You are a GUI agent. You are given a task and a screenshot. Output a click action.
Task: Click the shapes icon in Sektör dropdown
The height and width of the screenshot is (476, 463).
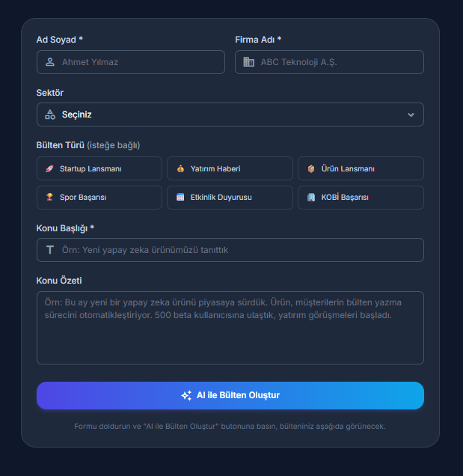point(50,115)
